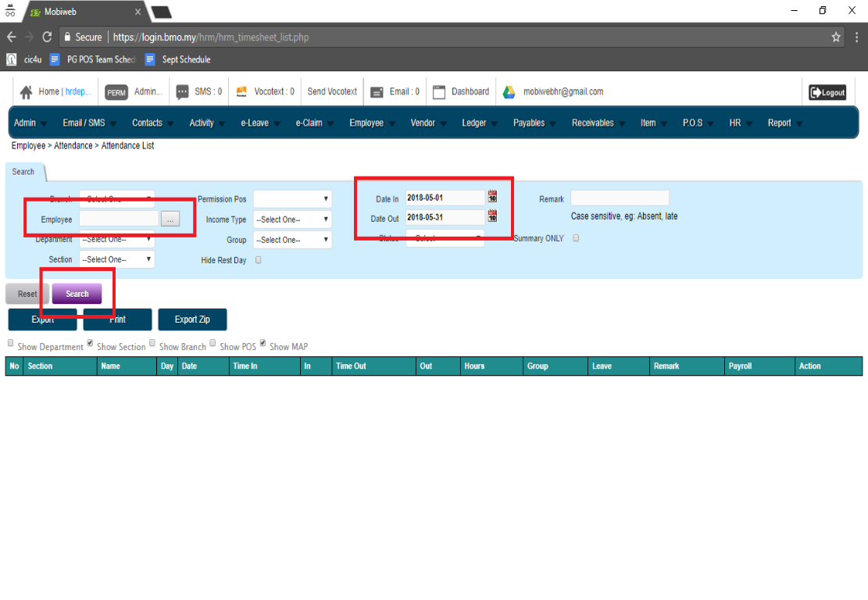Toggle the Show POS checkbox
The height and width of the screenshot is (600, 868).
(x=213, y=343)
